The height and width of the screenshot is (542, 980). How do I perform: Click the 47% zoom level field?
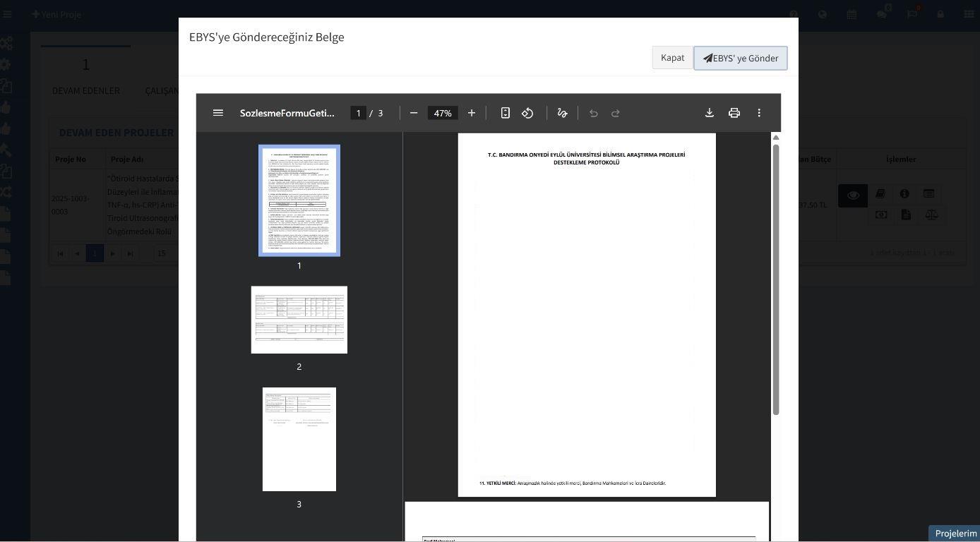[443, 113]
